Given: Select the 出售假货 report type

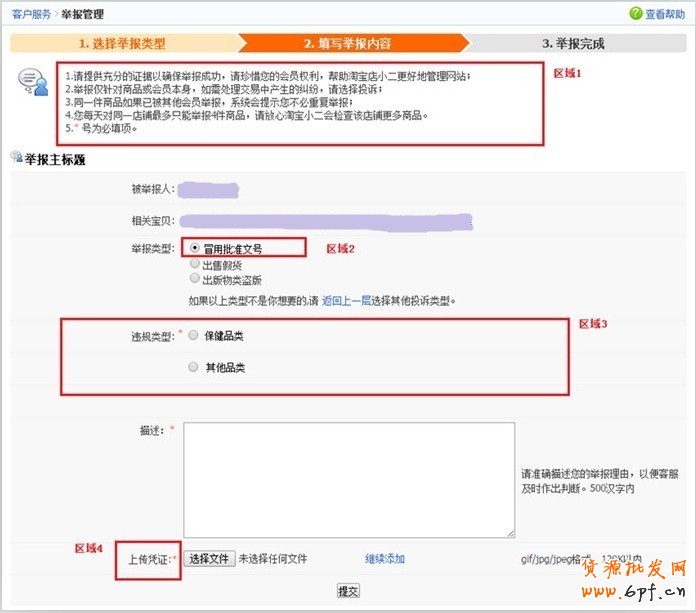Looking at the screenshot, I should point(195,264).
